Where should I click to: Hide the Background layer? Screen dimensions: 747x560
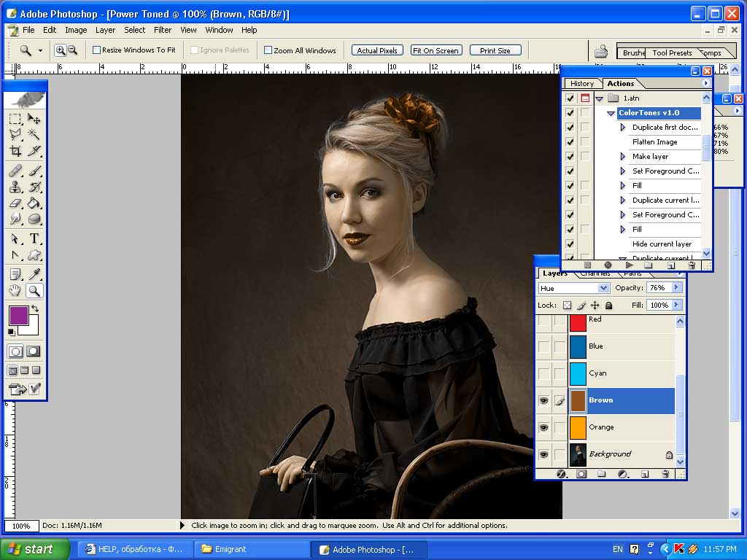click(543, 454)
